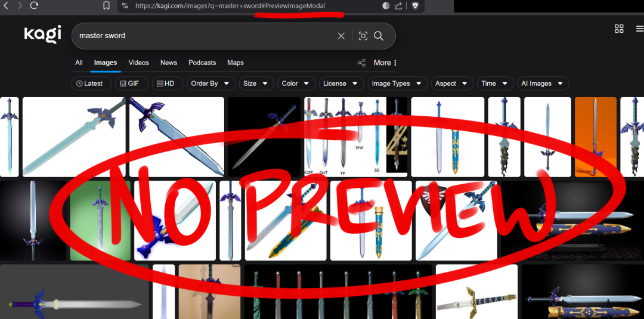644x319 pixels.
Task: Click the Kagi logo
Action: [42, 35]
